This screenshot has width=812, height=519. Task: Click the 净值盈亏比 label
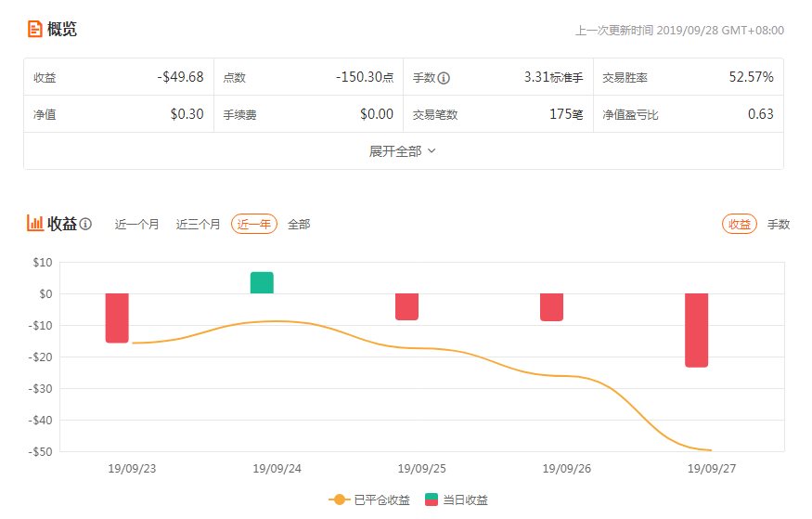(x=630, y=115)
